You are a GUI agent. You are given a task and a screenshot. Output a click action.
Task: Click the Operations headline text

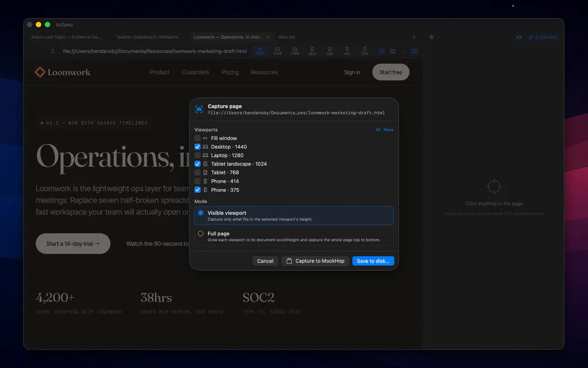pyautogui.click(x=112, y=157)
